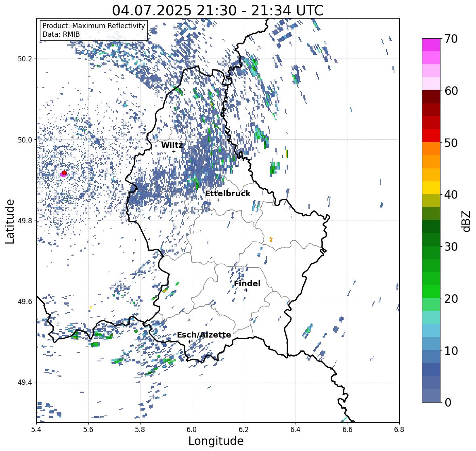This screenshot has width=476, height=451.
Task: Click the 5.4 longitude tick label
Action: 36,429
